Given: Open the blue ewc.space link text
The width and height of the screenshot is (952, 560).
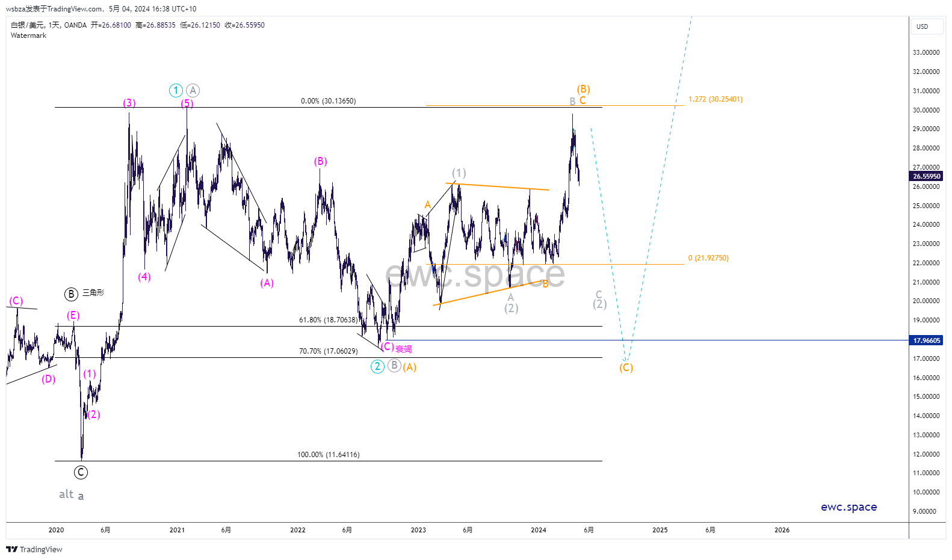Looking at the screenshot, I should pyautogui.click(x=848, y=507).
